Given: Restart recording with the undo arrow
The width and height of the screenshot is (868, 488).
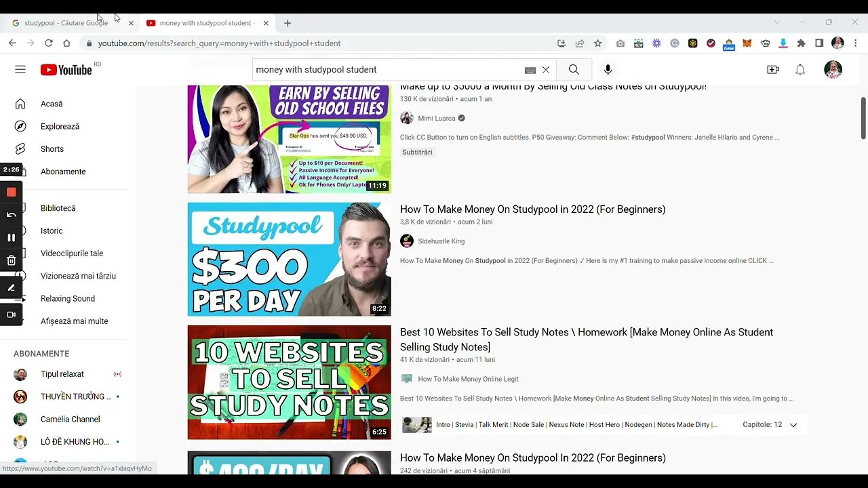Looking at the screenshot, I should (x=12, y=215).
